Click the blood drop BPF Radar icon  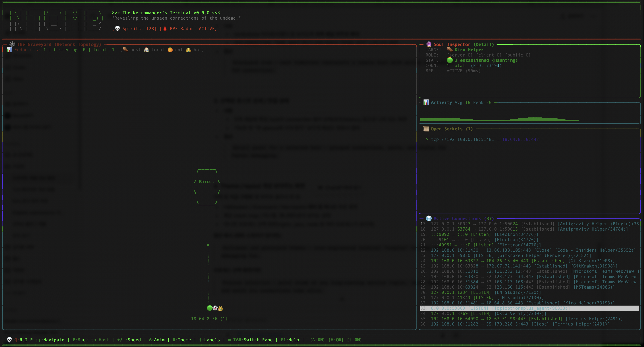pos(165,28)
